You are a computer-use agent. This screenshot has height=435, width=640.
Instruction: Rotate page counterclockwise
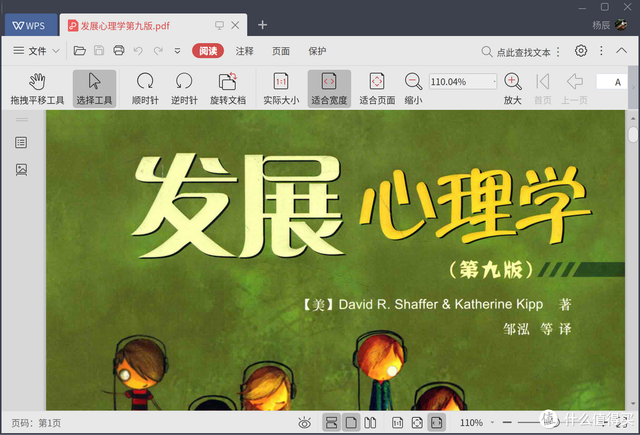click(x=184, y=89)
